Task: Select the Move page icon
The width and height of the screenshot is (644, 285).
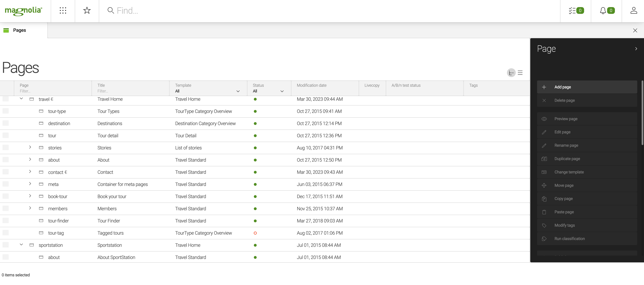Action: [x=544, y=185]
